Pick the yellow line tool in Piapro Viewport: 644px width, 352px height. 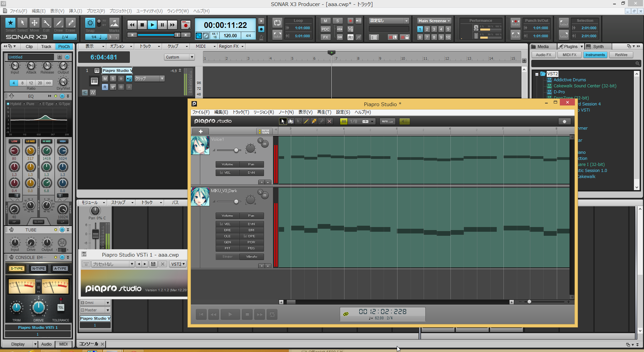[x=306, y=121]
